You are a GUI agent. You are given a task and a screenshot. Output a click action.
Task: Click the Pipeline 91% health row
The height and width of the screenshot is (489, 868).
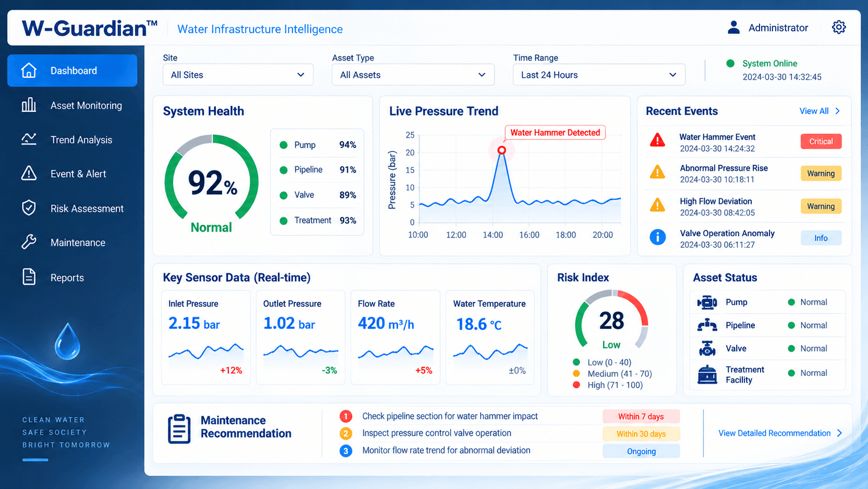point(318,170)
